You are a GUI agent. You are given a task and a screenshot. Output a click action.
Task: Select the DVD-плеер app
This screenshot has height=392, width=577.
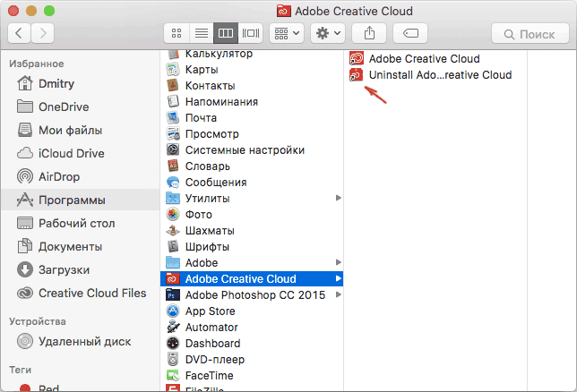[x=252, y=360]
